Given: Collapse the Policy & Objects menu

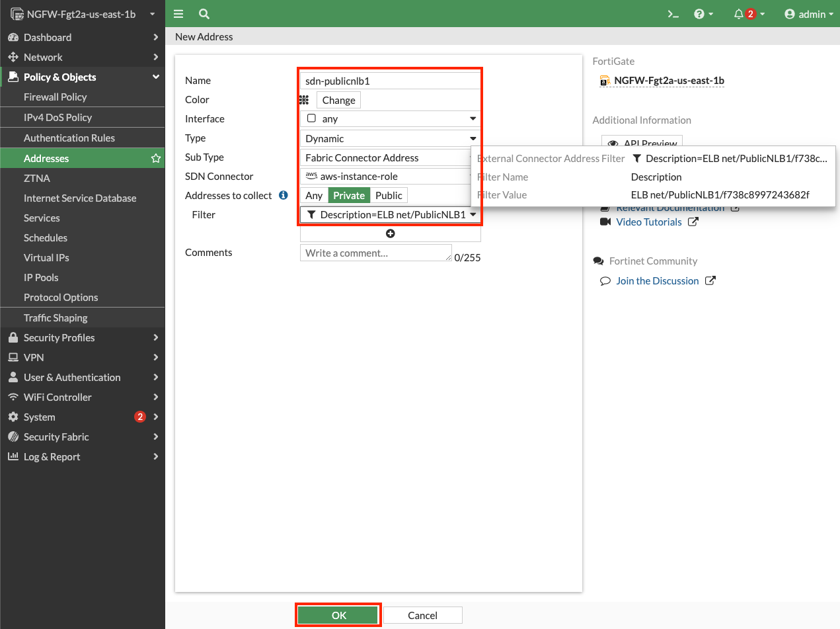Looking at the screenshot, I should 83,77.
